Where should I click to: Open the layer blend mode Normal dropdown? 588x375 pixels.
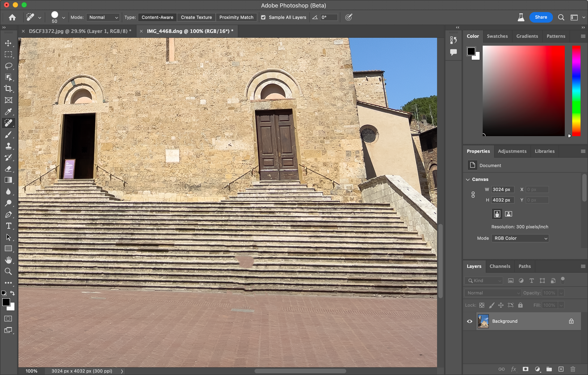(493, 293)
